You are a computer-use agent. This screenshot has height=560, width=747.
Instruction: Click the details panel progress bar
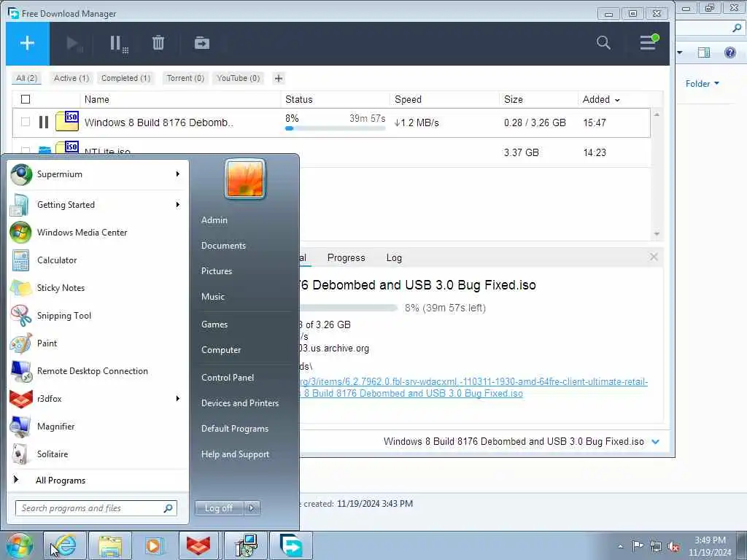point(348,308)
